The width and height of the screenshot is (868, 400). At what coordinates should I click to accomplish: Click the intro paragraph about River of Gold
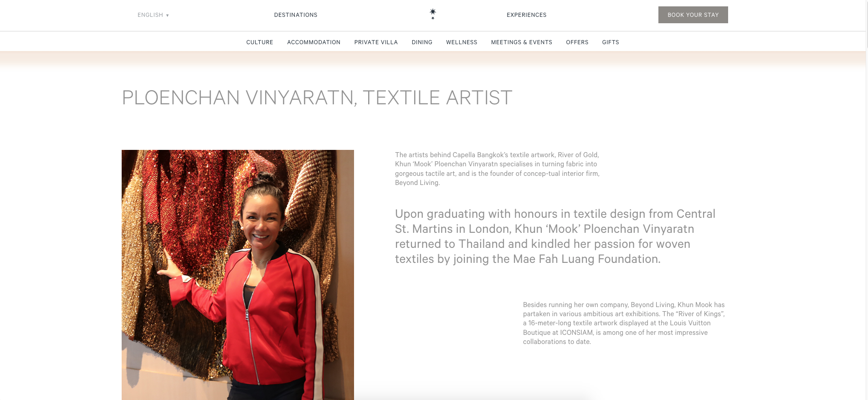tap(497, 169)
